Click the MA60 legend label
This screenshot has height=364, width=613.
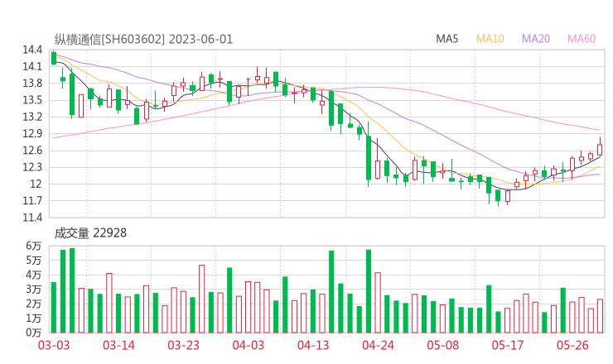point(582,39)
